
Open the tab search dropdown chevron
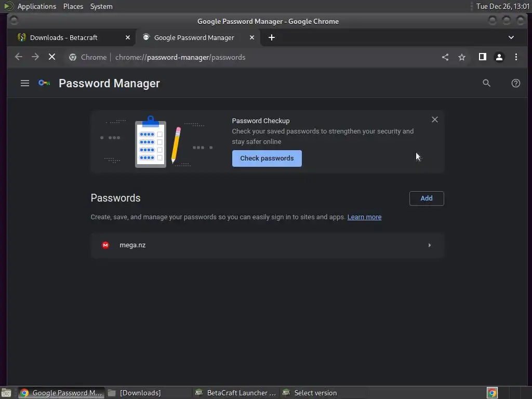click(511, 37)
